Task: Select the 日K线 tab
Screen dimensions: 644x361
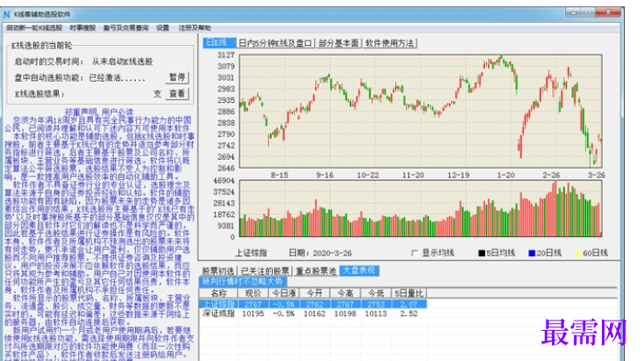Action: pos(219,42)
